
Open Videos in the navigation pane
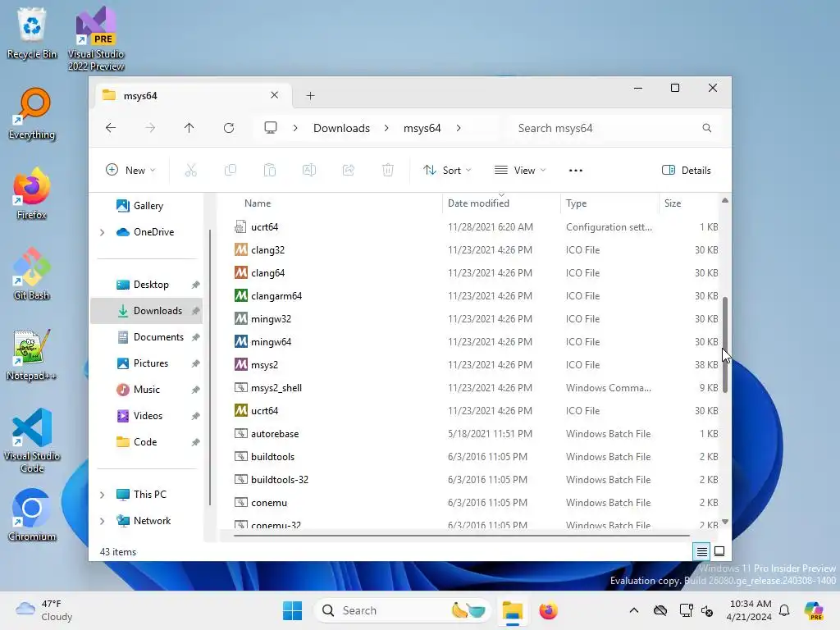coord(148,416)
